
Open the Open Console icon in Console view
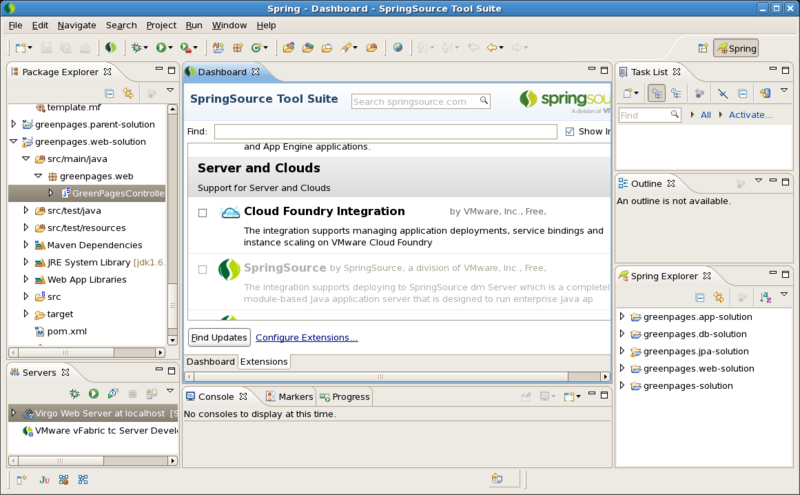pyautogui.click(x=569, y=397)
